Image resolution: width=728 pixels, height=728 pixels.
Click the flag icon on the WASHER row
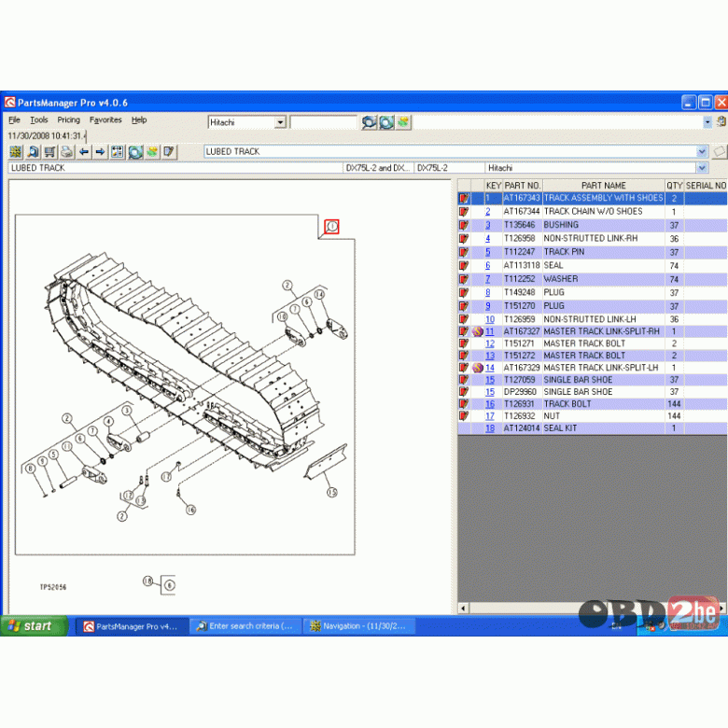click(x=464, y=279)
